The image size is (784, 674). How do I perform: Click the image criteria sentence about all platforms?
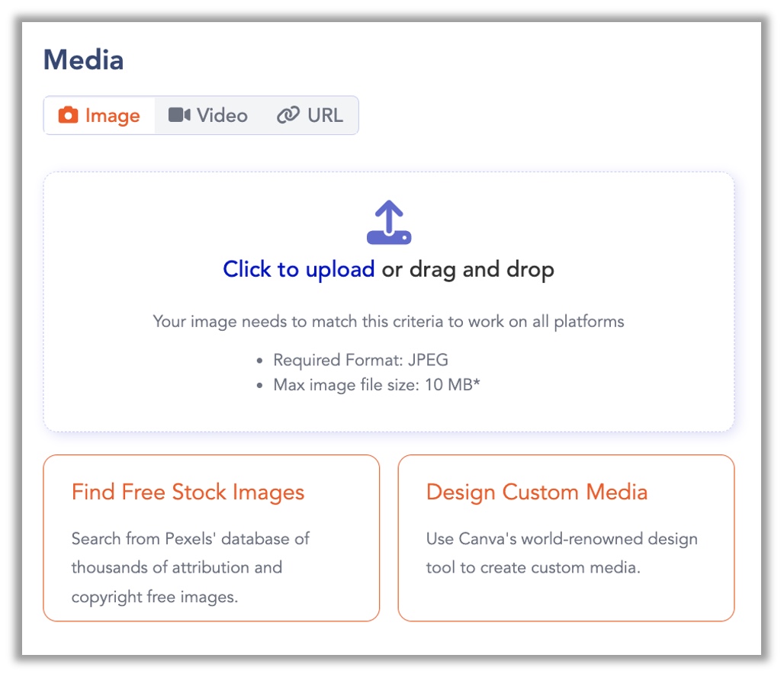[388, 321]
